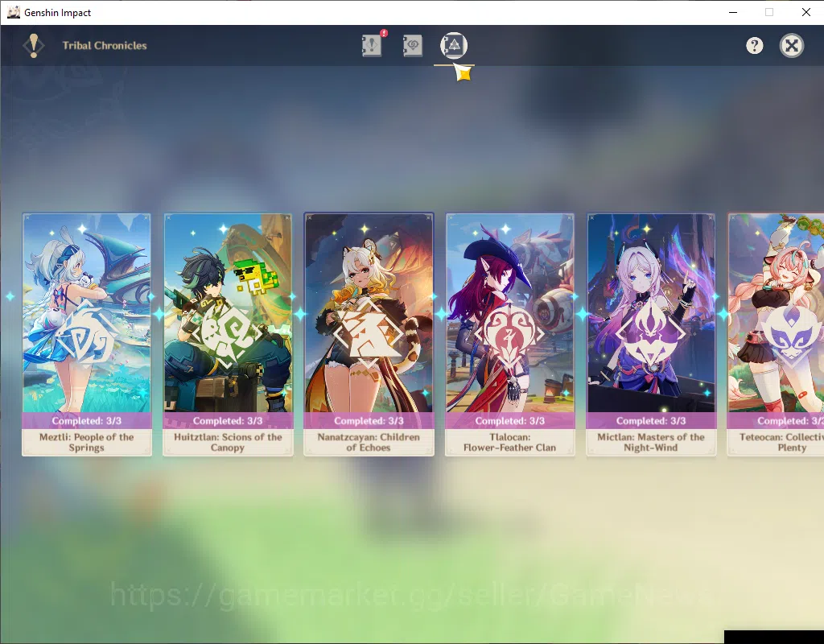824x644 pixels.
Task: Click 'Nanatzcayan: Children of Echoes' label
Action: coord(369,442)
